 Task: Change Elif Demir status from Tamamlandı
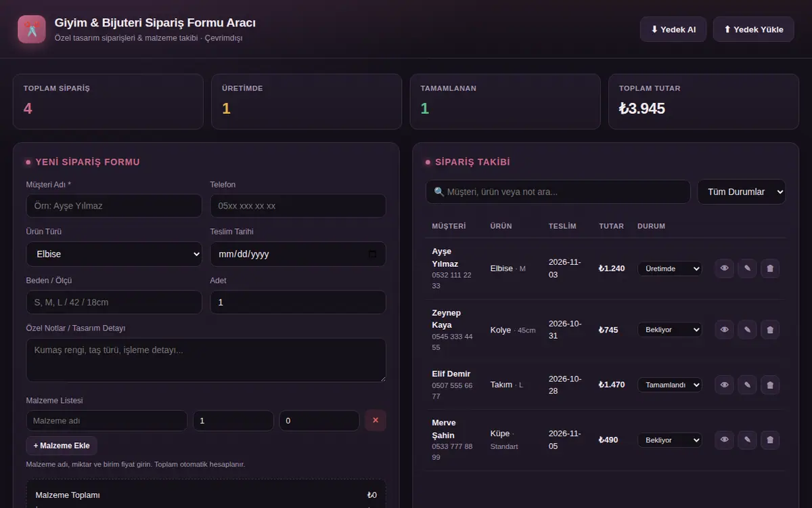(670, 385)
